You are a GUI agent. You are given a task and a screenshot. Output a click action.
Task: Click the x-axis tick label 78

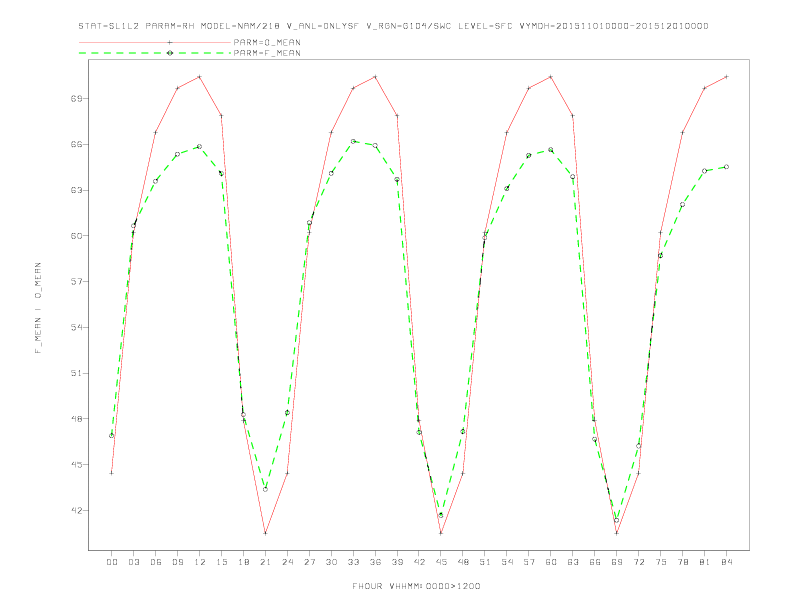tap(682, 562)
